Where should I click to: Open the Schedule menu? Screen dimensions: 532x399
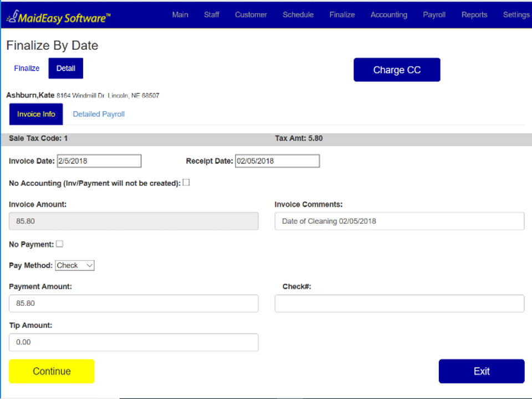(298, 14)
